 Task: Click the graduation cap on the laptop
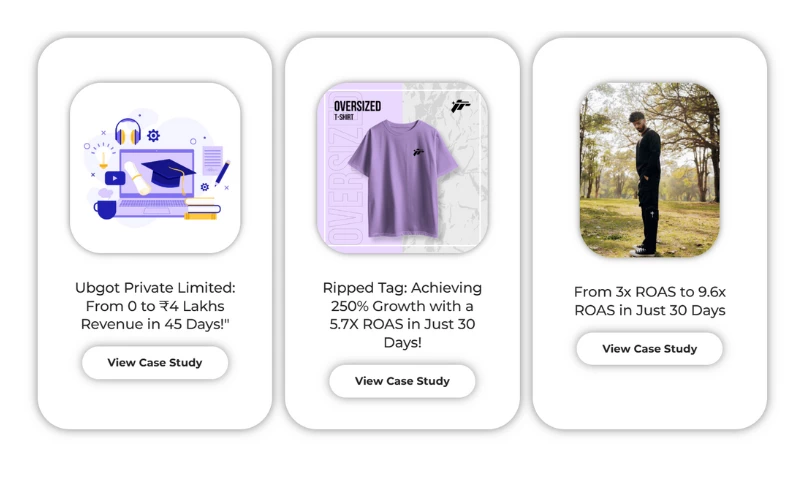pyautogui.click(x=167, y=172)
